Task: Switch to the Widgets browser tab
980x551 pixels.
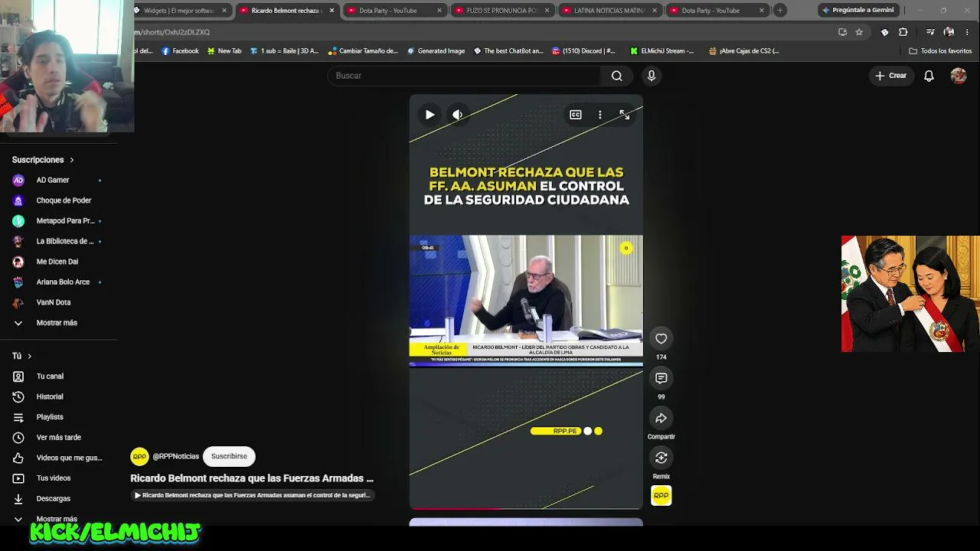Action: coord(178,11)
